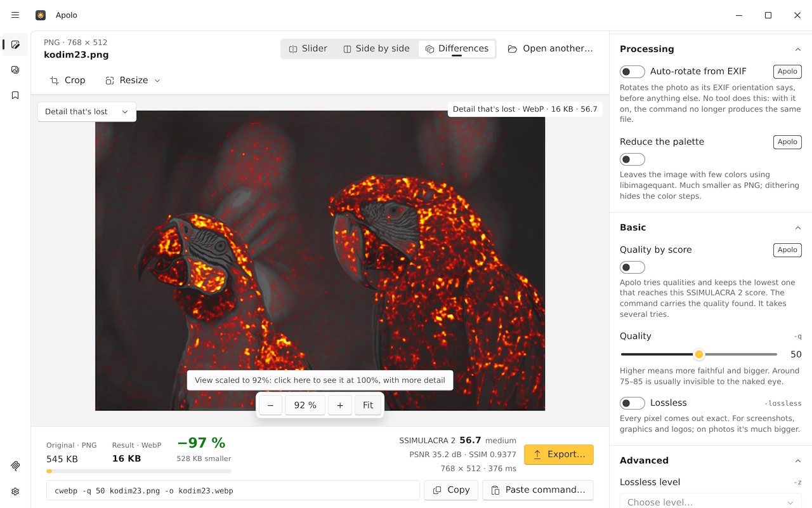Turn on Quality by score switch
The width and height of the screenshot is (812, 508).
click(x=632, y=267)
